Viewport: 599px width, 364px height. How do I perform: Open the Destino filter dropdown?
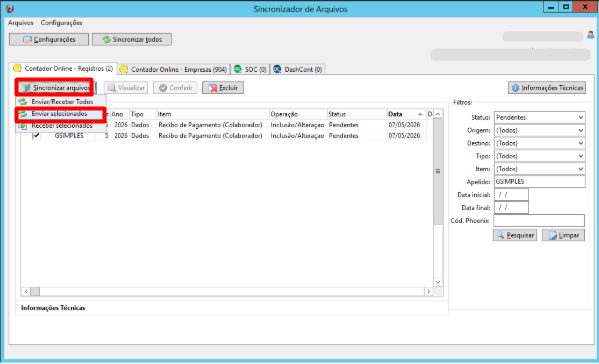click(539, 143)
